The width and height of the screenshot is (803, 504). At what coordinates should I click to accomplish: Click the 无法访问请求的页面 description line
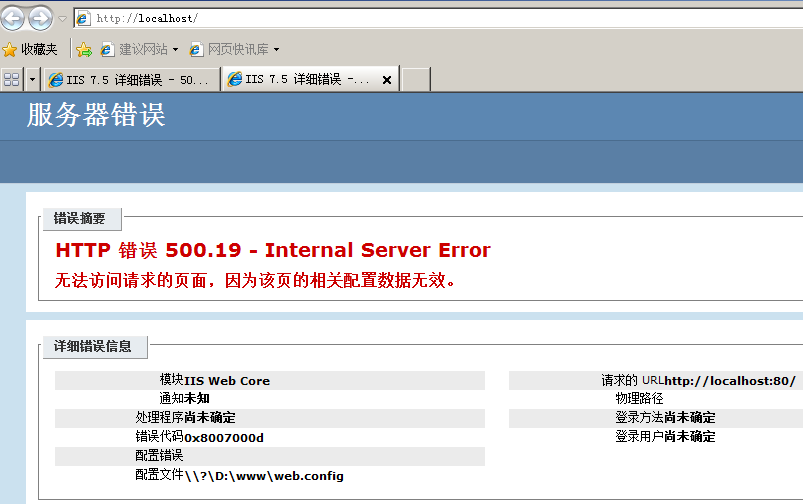(x=255, y=281)
